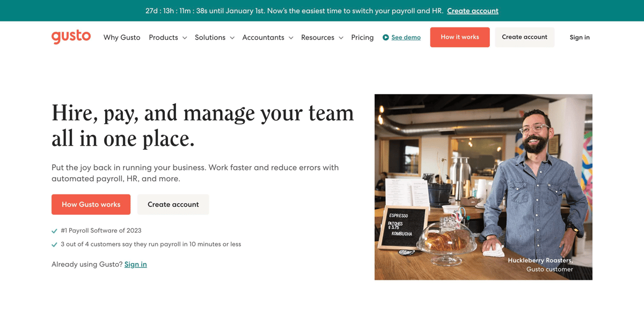The width and height of the screenshot is (644, 318).
Task: Expand the Products dropdown chevron
Action: click(185, 38)
